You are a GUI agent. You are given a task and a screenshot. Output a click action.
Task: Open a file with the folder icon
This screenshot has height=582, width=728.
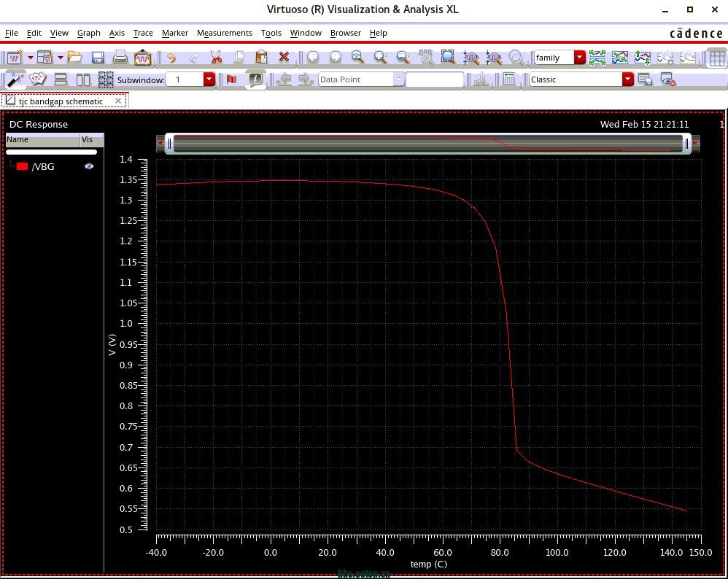[x=74, y=58]
